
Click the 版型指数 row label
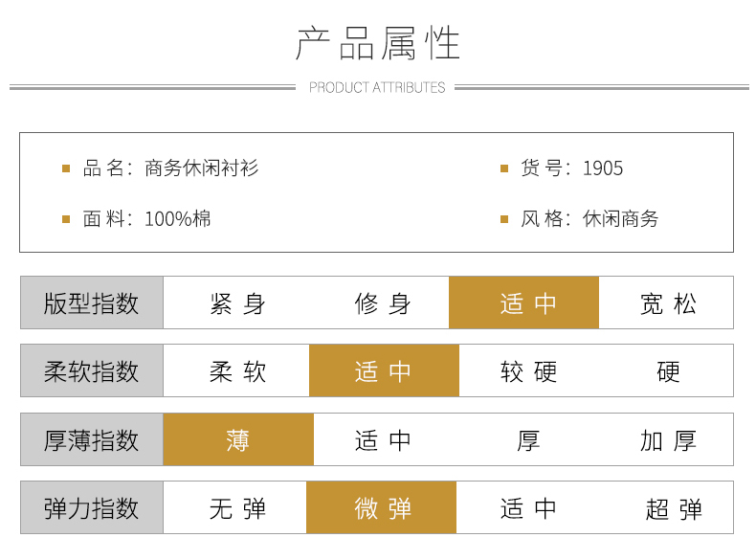[92, 303]
